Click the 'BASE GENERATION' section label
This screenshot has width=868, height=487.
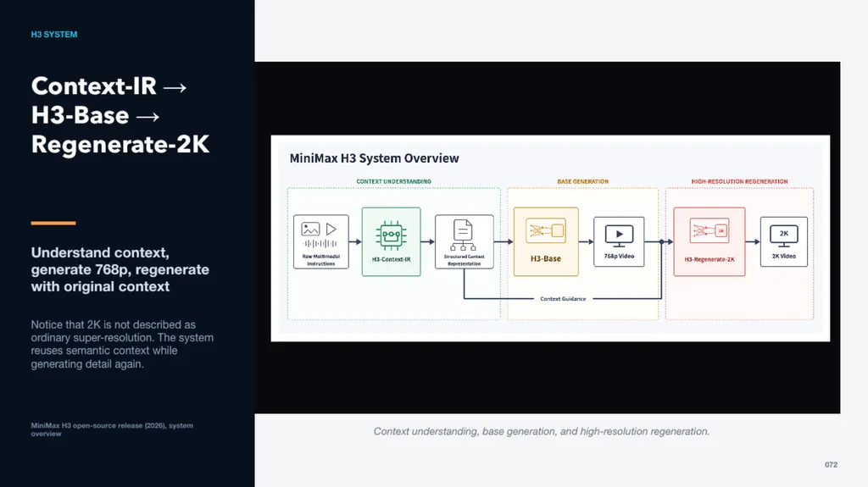(x=583, y=181)
